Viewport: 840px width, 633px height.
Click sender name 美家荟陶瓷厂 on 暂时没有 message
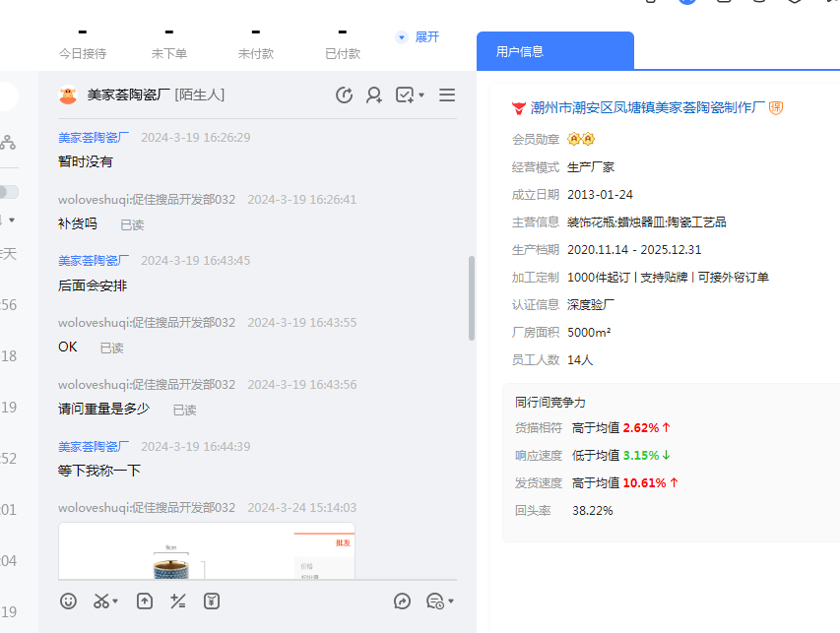coord(94,138)
